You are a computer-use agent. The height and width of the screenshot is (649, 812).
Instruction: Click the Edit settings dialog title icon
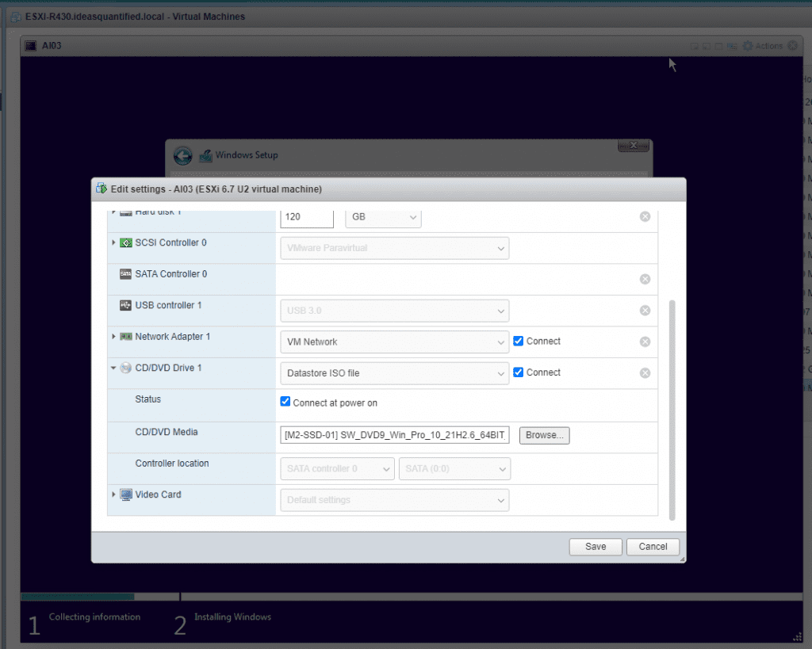101,189
